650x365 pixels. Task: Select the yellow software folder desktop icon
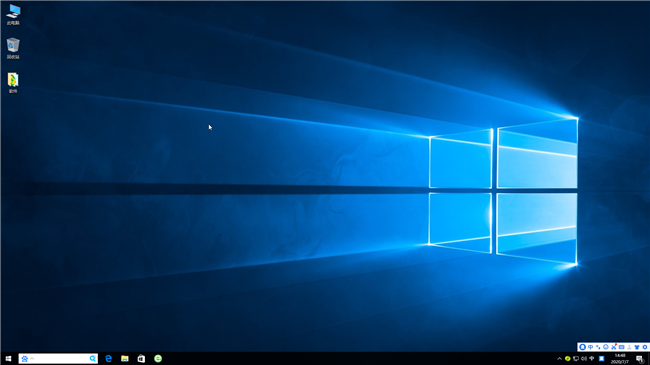[13, 83]
